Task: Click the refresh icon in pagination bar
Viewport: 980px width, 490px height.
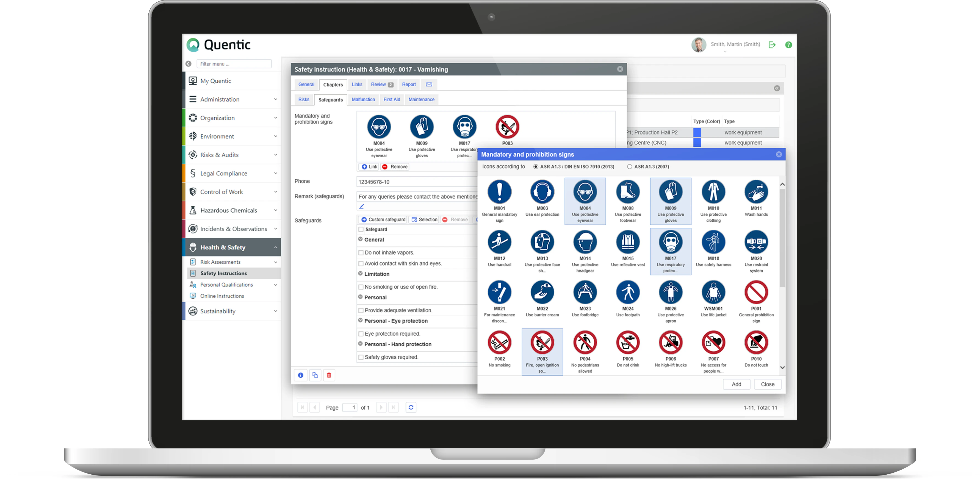Action: click(x=411, y=408)
